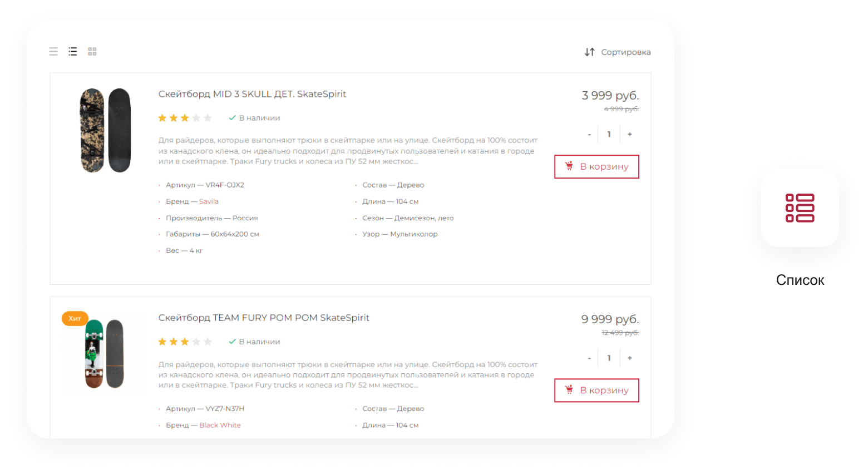Screen dimensions: 868x474
Task: Click quantity field of MID 3 SKULL
Action: point(609,135)
